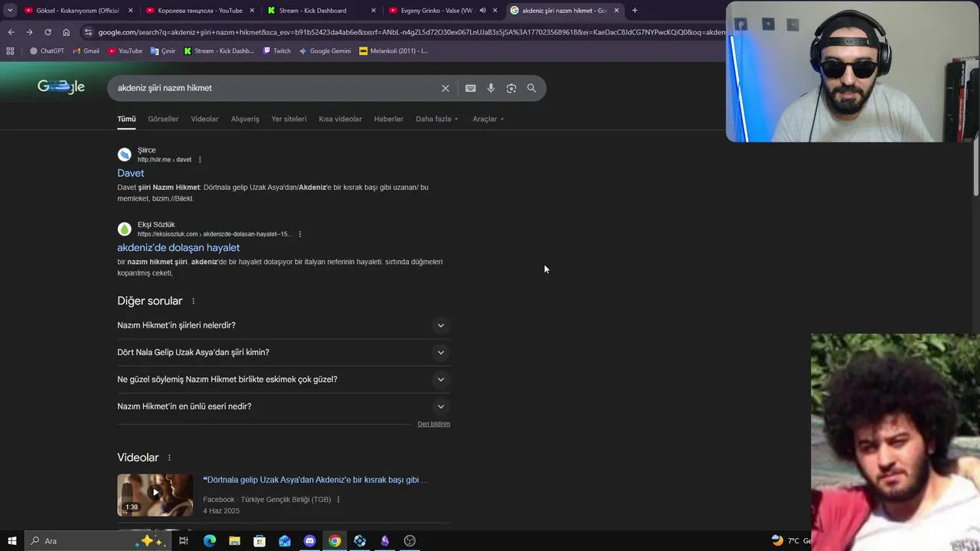Screen dimensions: 980x551
Task: Open options menu next to Diğer sorular
Action: point(193,302)
